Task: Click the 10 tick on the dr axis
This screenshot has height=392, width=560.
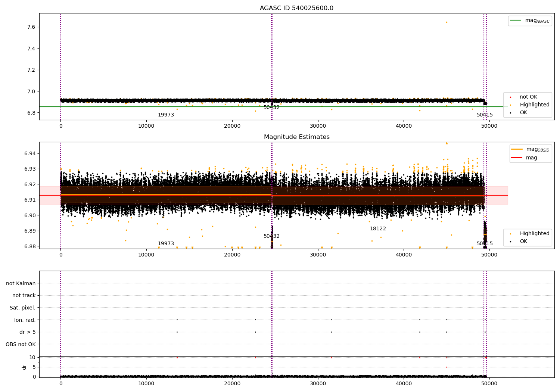Action: click(32, 357)
